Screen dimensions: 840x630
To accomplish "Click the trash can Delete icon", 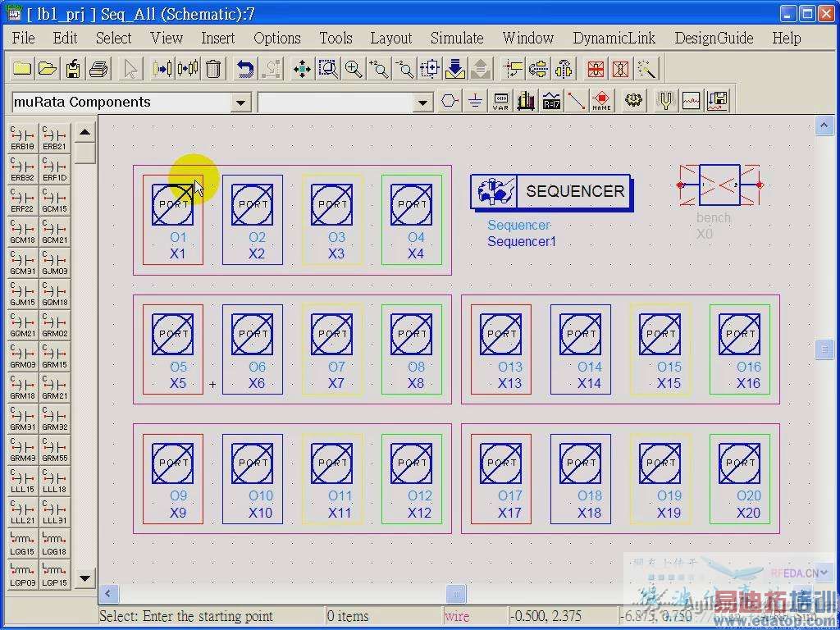I will point(213,69).
